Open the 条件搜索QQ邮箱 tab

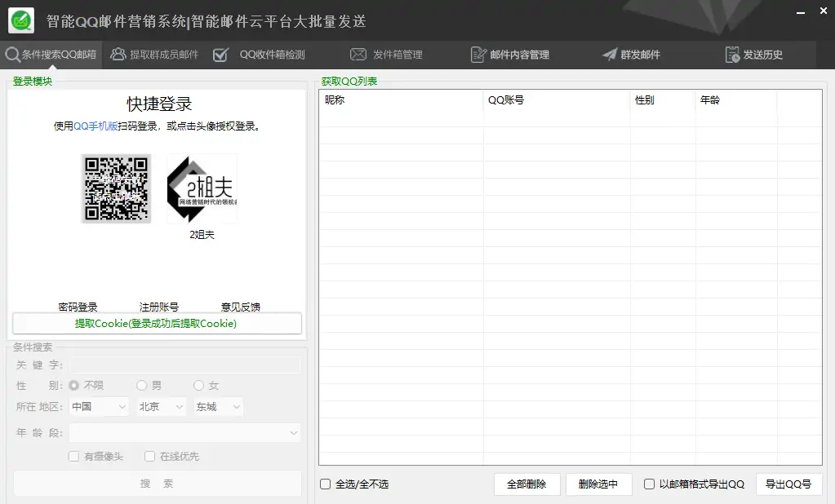click(51, 55)
